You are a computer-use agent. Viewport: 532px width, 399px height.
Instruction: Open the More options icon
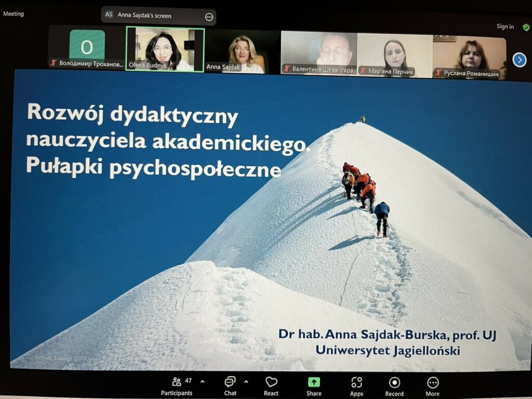[x=433, y=383]
